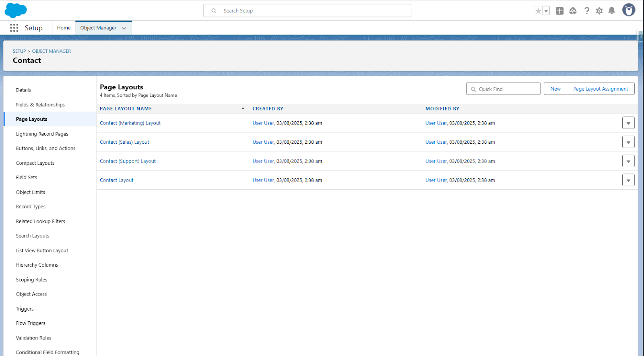Open the Global Actions plus icon

[x=559, y=11]
